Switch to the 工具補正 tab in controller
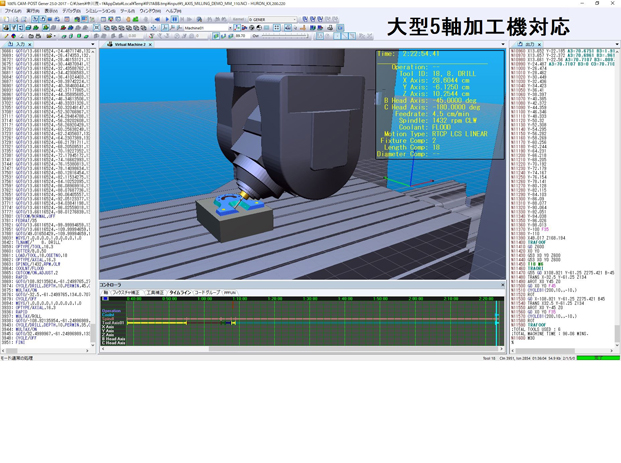621x463 pixels. coord(155,292)
